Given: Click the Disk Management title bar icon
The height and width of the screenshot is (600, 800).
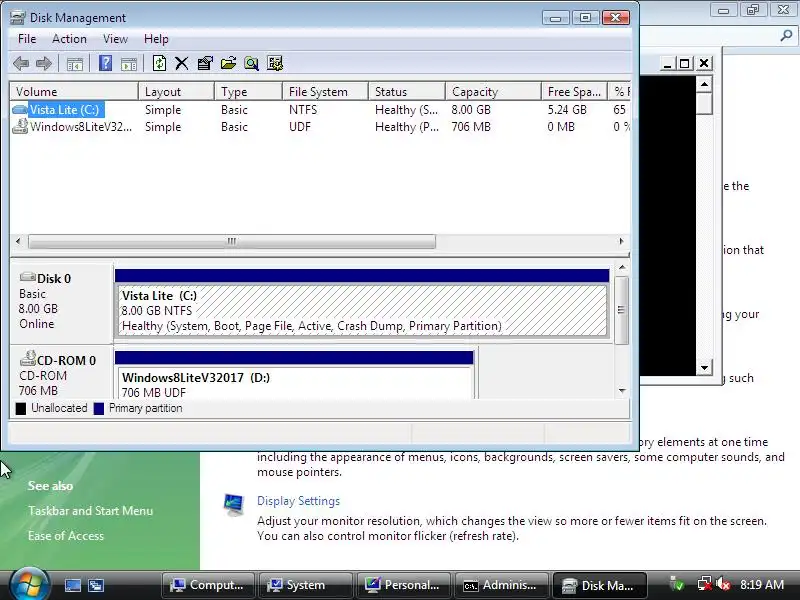Looking at the screenshot, I should click(17, 18).
